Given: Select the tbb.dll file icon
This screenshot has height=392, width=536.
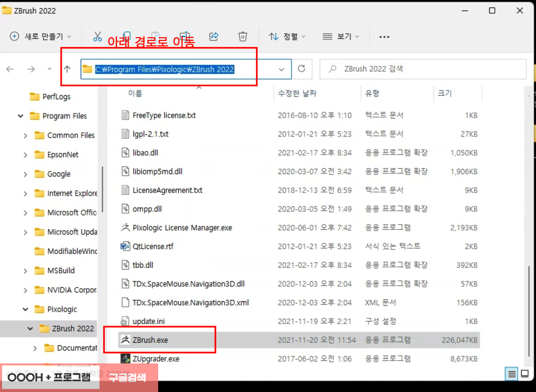Looking at the screenshot, I should tap(125, 265).
